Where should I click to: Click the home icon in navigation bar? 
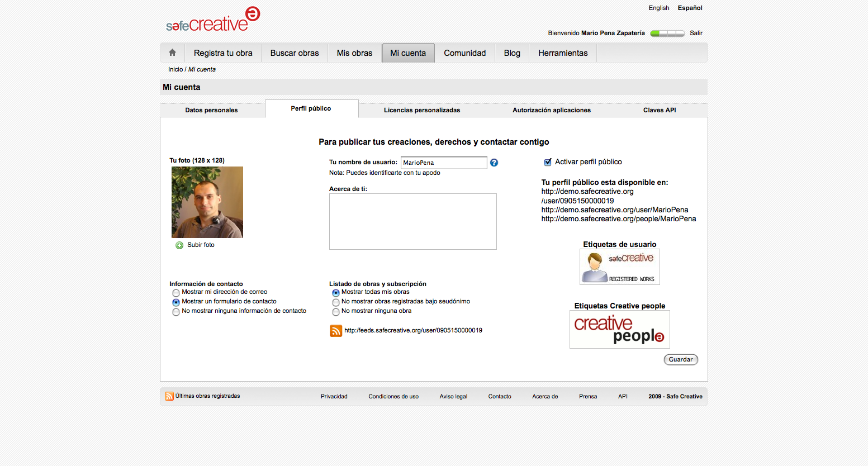tap(172, 53)
